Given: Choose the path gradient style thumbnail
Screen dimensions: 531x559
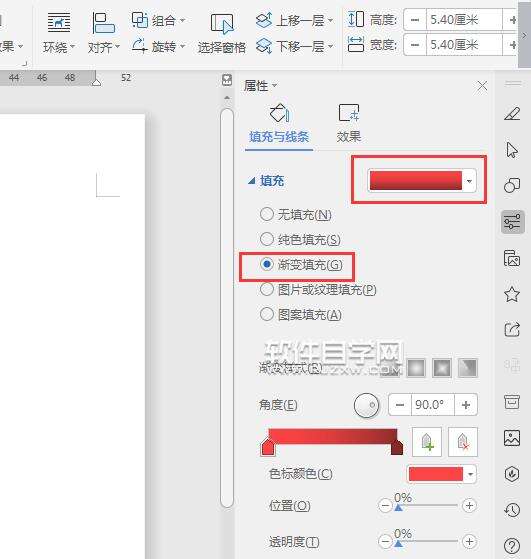Looking at the screenshot, I should point(468,368).
